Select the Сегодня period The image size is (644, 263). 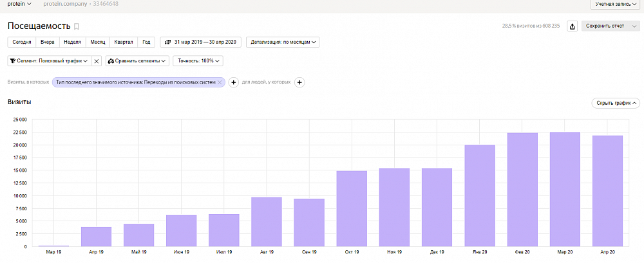(x=22, y=42)
